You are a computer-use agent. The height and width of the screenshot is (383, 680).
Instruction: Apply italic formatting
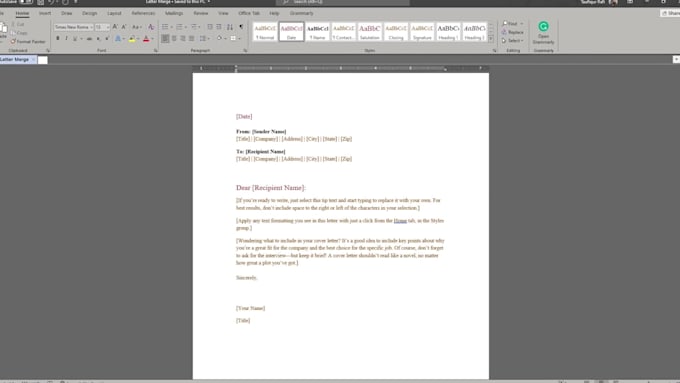tap(66, 39)
